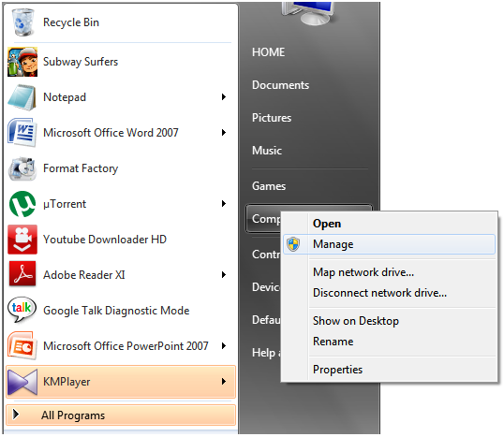The height and width of the screenshot is (437, 504).
Task: Click the All Programs arrow
Action: pos(15,415)
